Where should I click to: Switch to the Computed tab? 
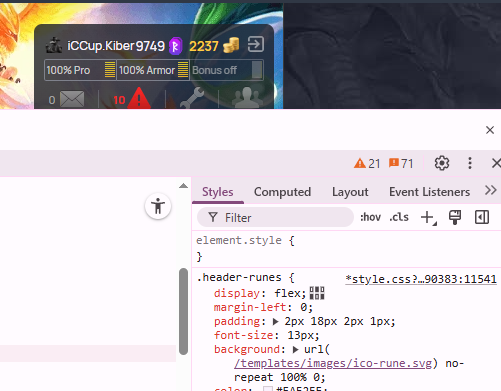282,192
